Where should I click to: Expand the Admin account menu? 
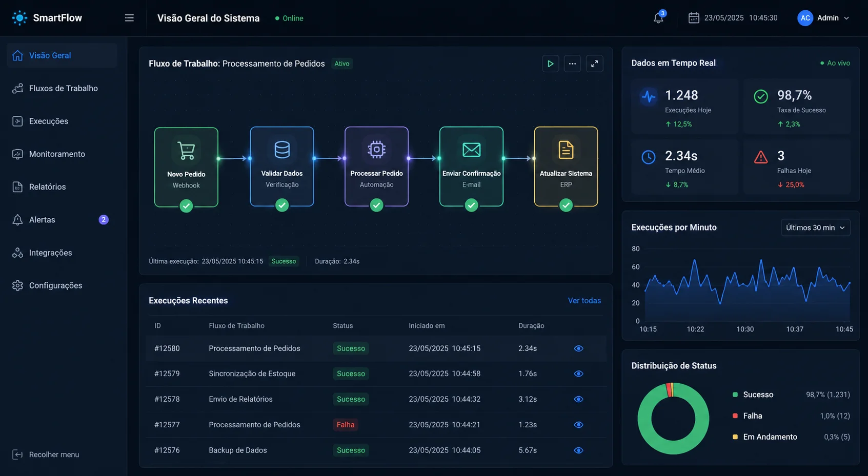pyautogui.click(x=823, y=18)
